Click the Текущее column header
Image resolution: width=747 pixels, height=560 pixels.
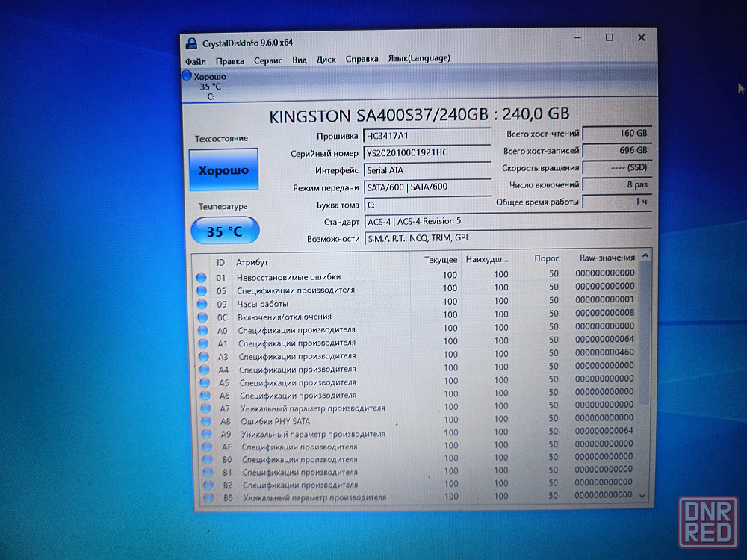(436, 260)
